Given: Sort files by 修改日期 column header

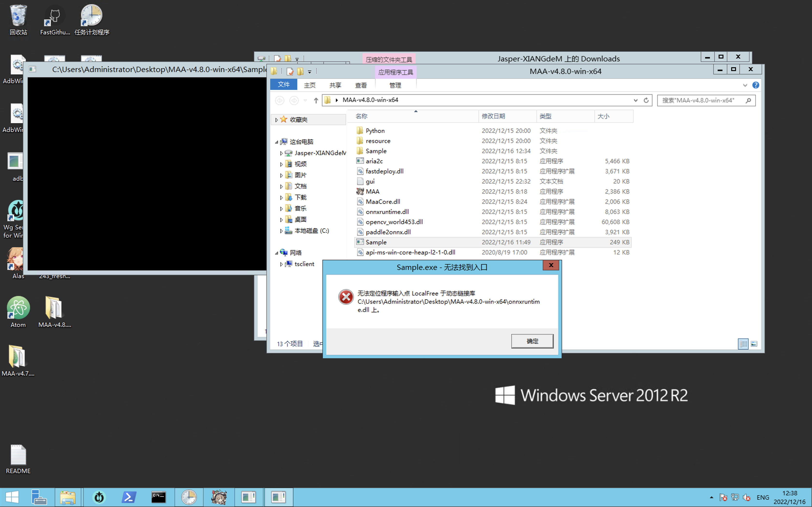Looking at the screenshot, I should (x=493, y=116).
